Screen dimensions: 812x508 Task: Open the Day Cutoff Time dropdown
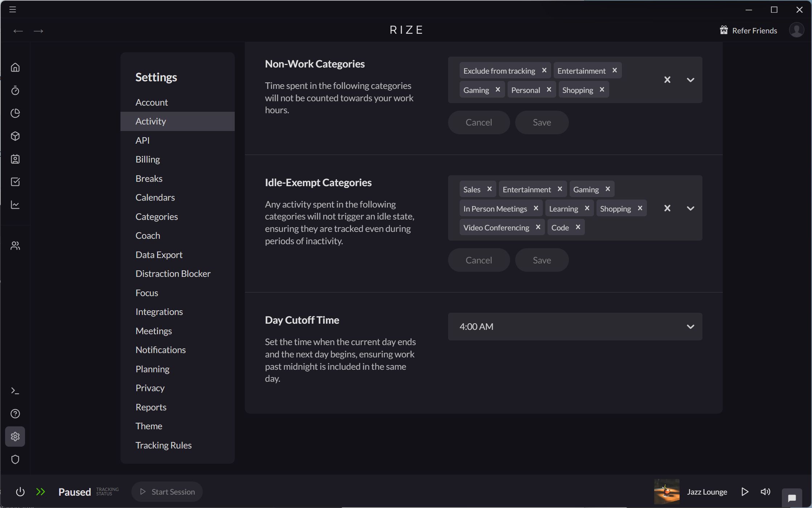point(690,326)
